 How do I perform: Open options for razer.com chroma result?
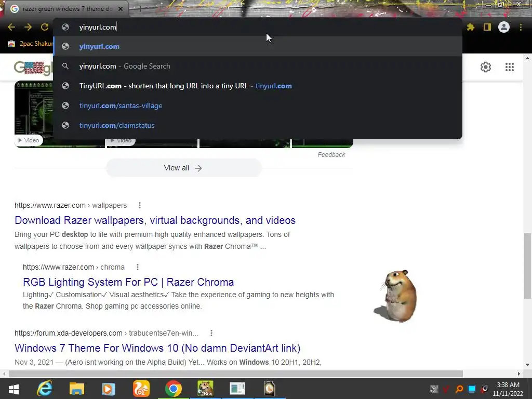click(x=137, y=267)
